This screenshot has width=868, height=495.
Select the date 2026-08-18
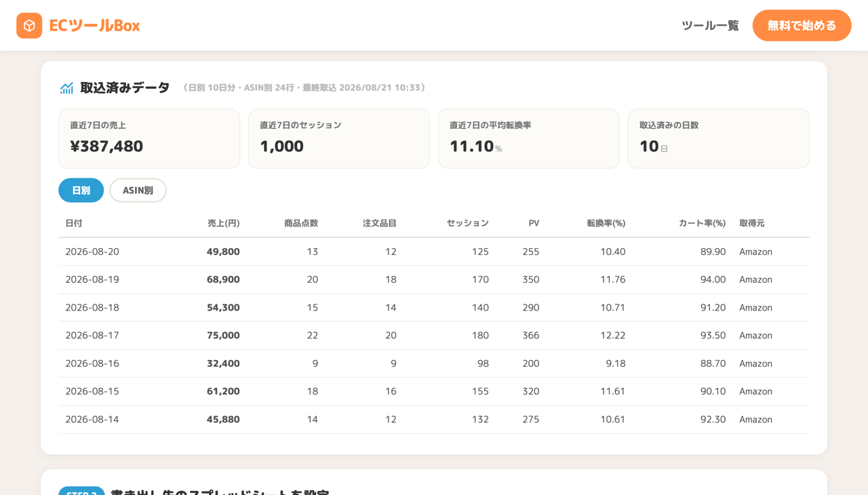92,307
